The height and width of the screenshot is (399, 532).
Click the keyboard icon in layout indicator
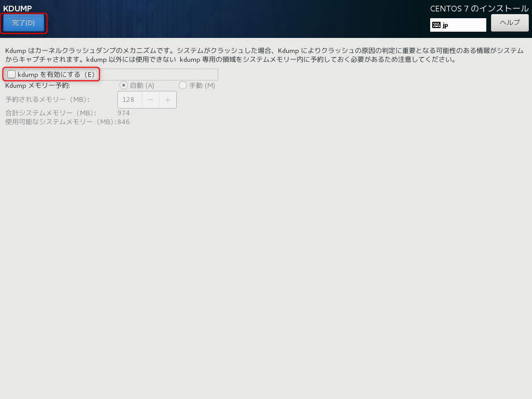click(x=436, y=25)
